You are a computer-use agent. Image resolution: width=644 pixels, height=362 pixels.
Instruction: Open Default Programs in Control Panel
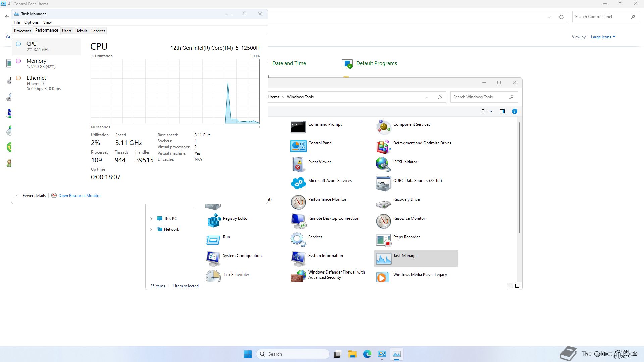369,63
